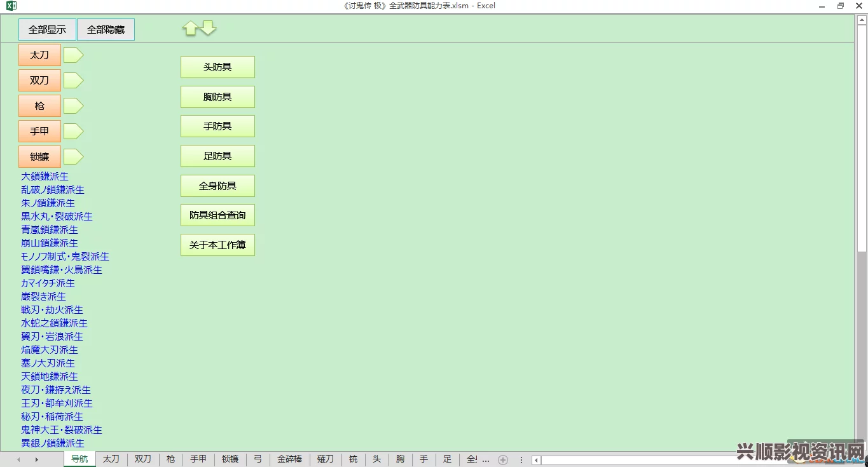Go to 手防具 armor sheet button

[x=217, y=126]
